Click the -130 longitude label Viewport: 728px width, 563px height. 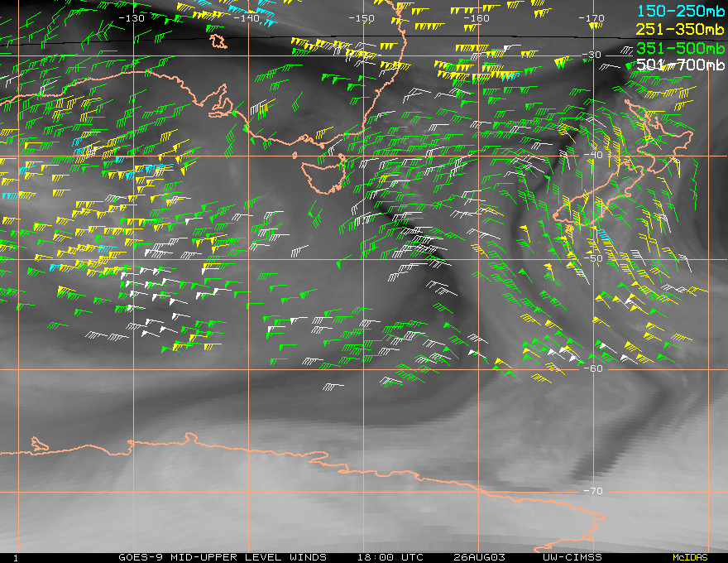[x=132, y=18]
